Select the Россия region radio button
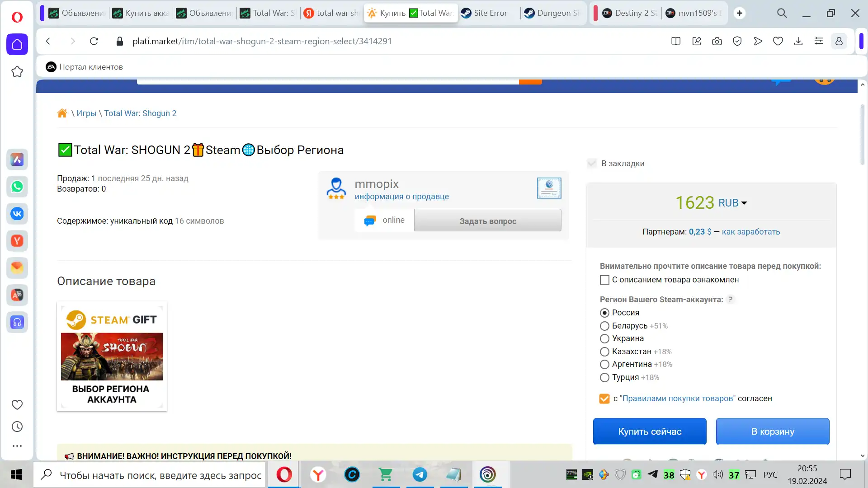 pos(604,313)
